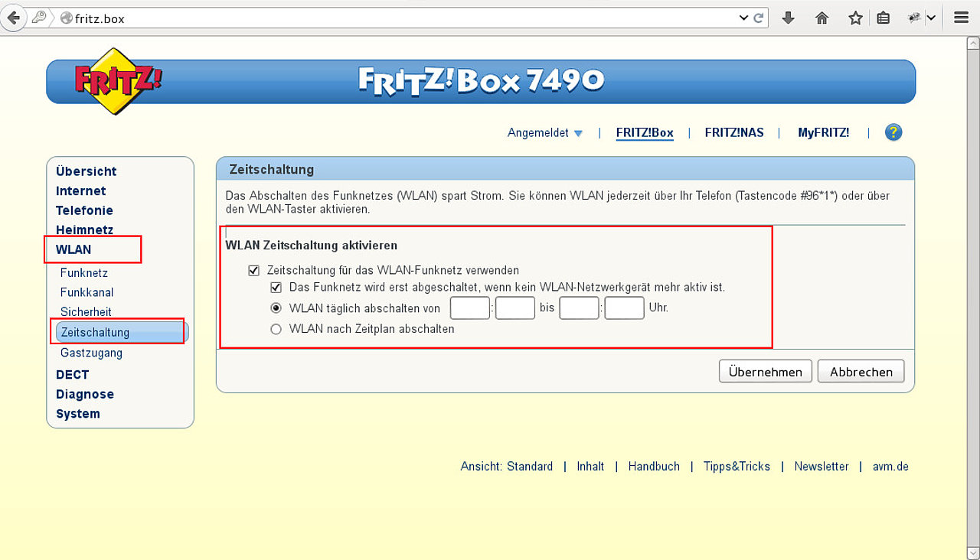Image resolution: width=980 pixels, height=560 pixels.
Task: Open the Telefonie menu section
Action: [84, 210]
